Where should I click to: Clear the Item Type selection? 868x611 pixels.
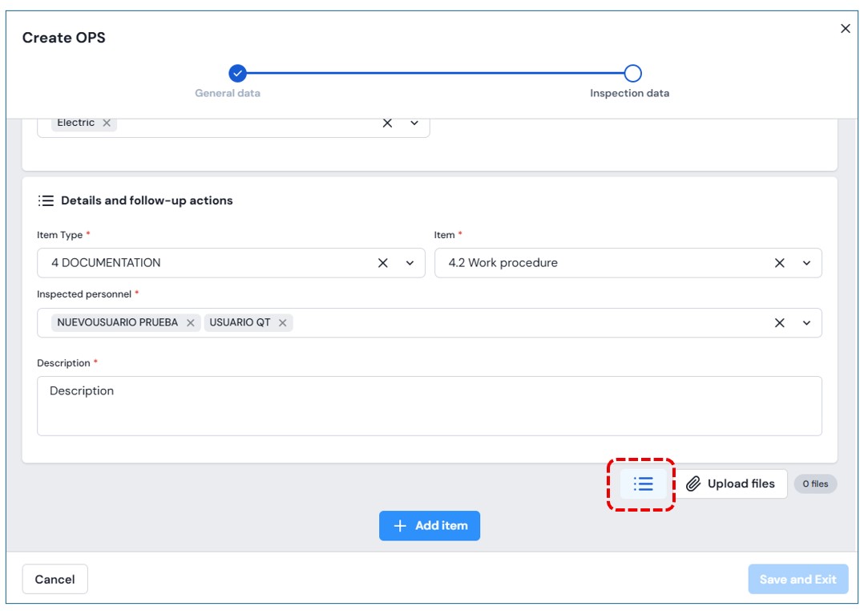(383, 263)
